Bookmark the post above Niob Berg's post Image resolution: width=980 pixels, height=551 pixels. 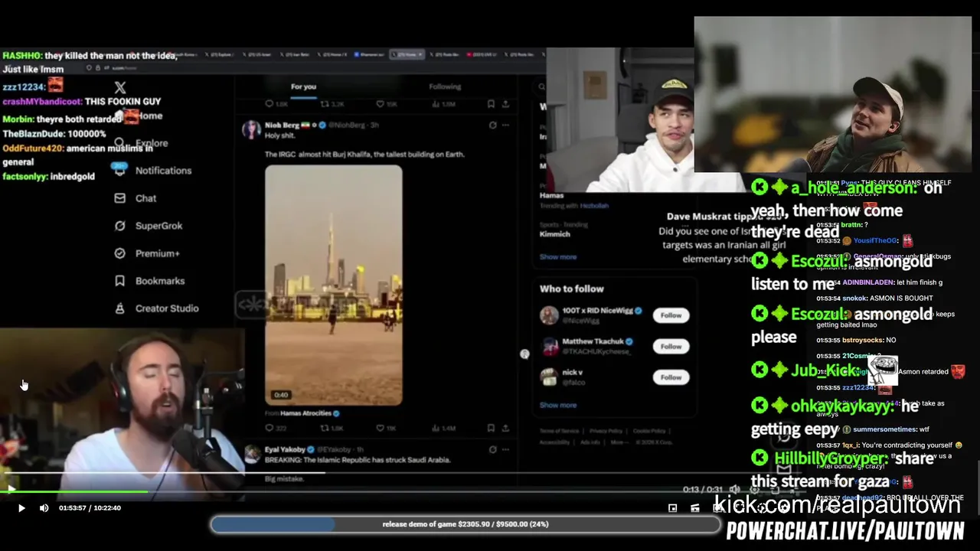tap(492, 103)
